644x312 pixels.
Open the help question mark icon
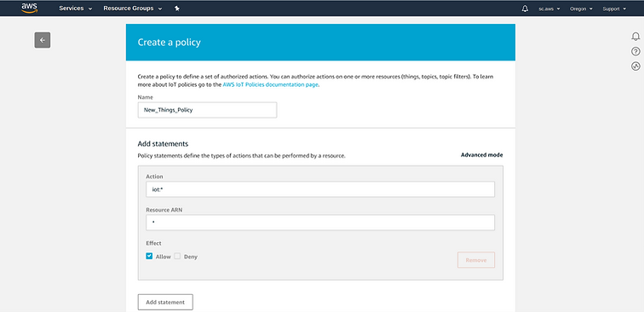pos(635,51)
